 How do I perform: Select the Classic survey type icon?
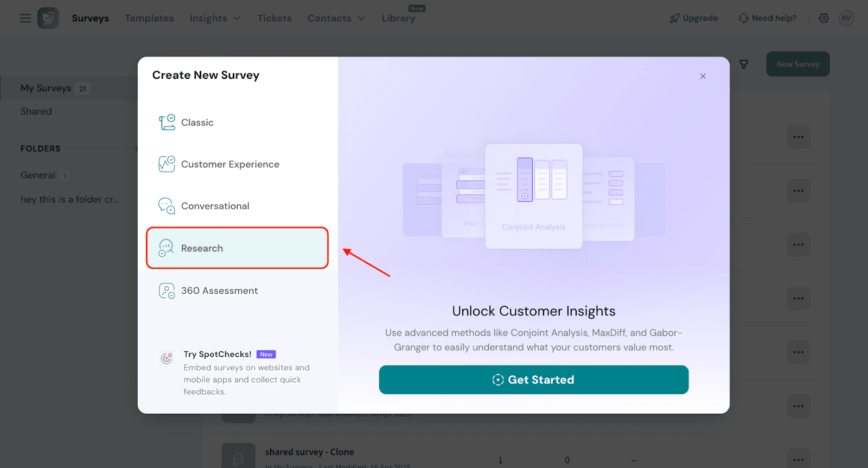pos(167,122)
